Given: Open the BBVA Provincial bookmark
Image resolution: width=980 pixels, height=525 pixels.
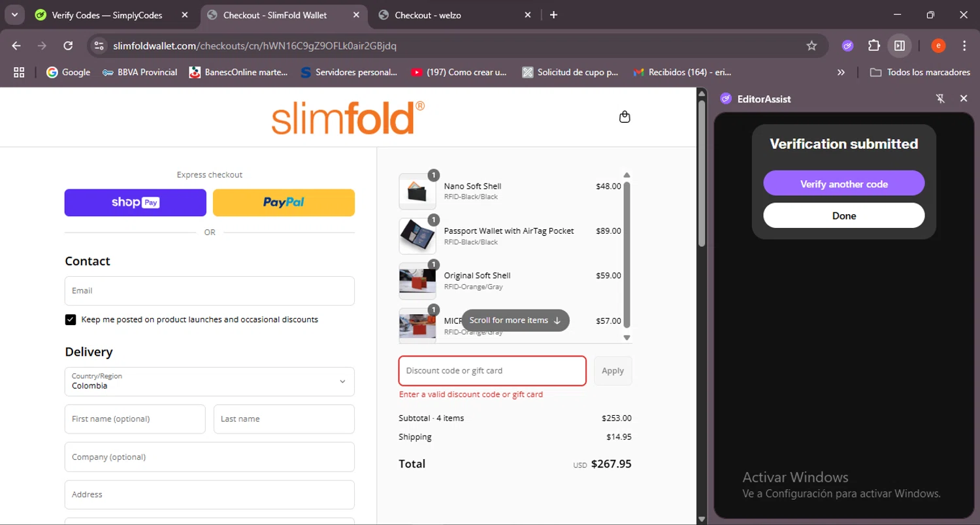Looking at the screenshot, I should pyautogui.click(x=140, y=72).
